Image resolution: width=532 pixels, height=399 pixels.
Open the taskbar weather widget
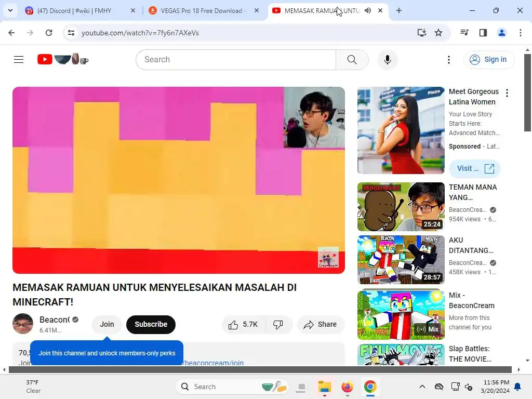[33, 387]
